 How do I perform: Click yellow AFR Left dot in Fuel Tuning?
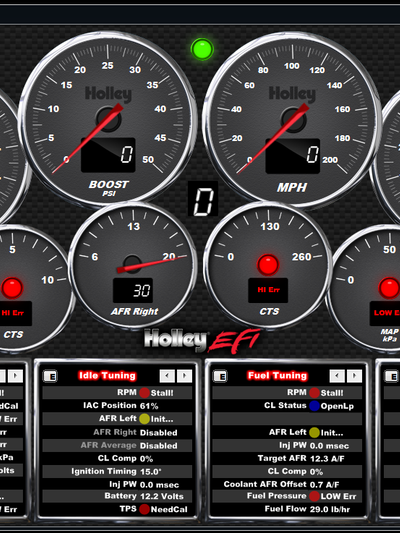[x=314, y=432]
